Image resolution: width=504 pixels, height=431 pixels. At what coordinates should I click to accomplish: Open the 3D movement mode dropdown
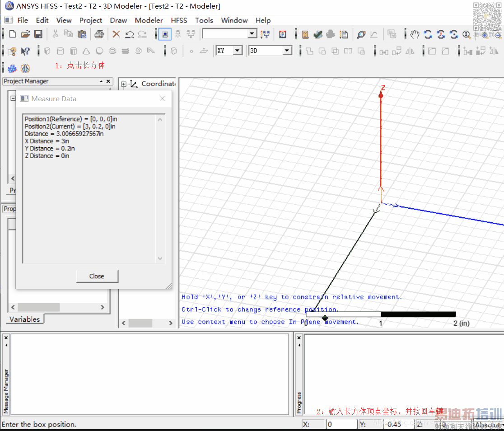point(287,51)
